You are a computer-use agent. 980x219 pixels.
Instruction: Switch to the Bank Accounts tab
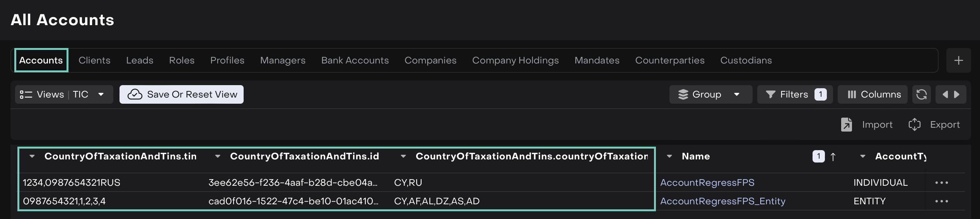(355, 60)
